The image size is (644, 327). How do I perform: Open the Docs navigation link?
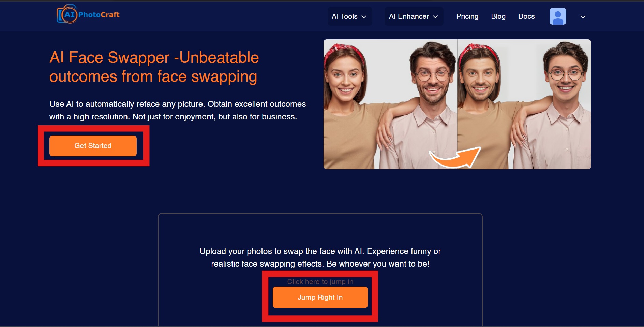click(526, 16)
